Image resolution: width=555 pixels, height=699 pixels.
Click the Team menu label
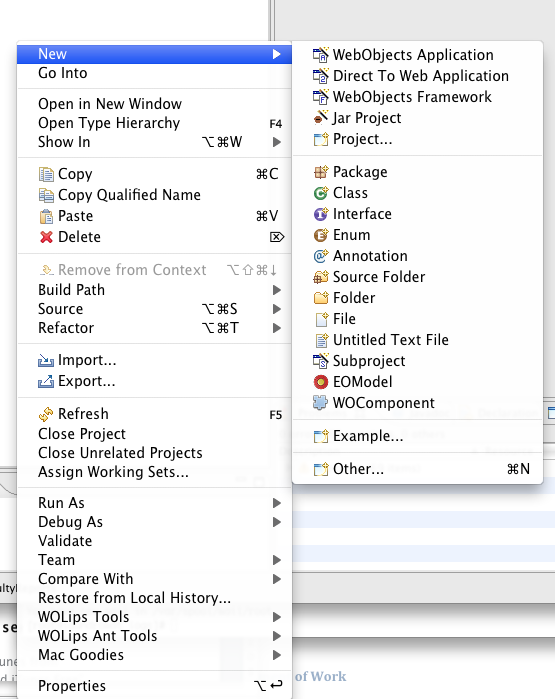coord(57,560)
